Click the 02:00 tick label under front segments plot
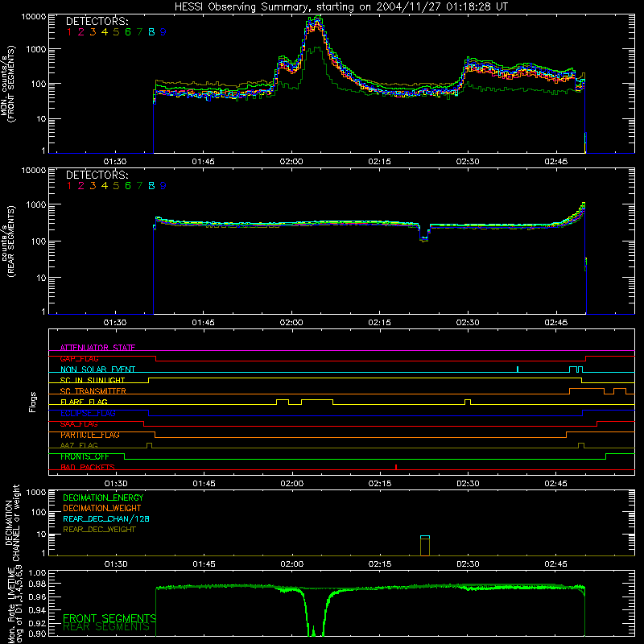This screenshot has width=644, height=644. [291, 162]
